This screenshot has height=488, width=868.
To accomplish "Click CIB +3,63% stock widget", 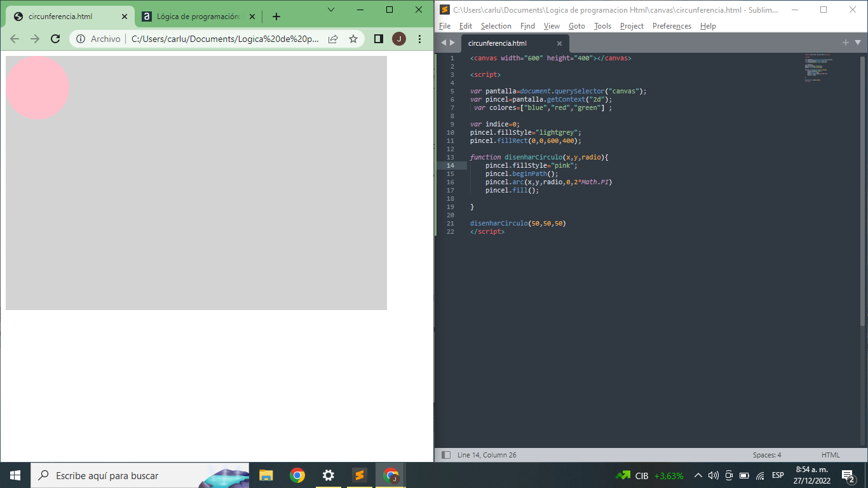I will [x=649, y=475].
